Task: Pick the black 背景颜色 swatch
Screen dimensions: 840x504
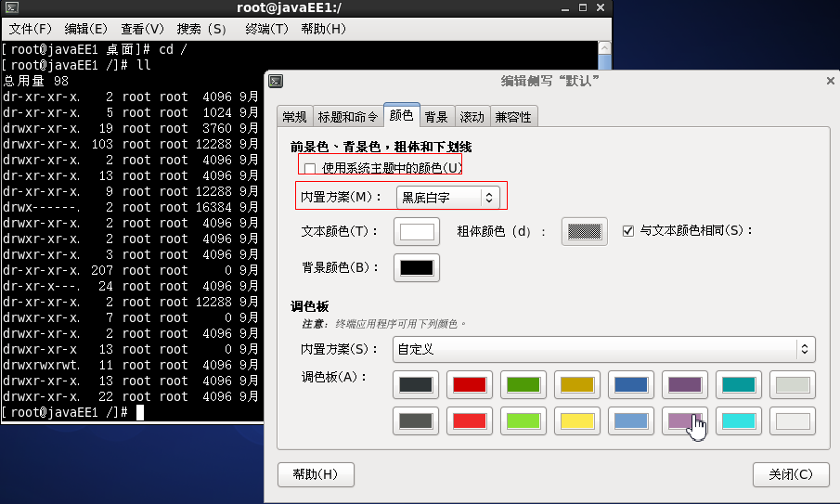Action: pos(416,268)
